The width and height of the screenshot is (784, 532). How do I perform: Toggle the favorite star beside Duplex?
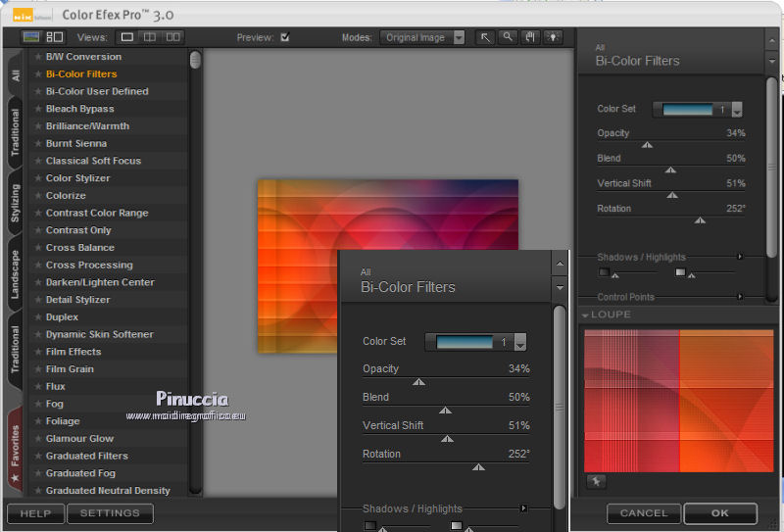pyautogui.click(x=37, y=317)
